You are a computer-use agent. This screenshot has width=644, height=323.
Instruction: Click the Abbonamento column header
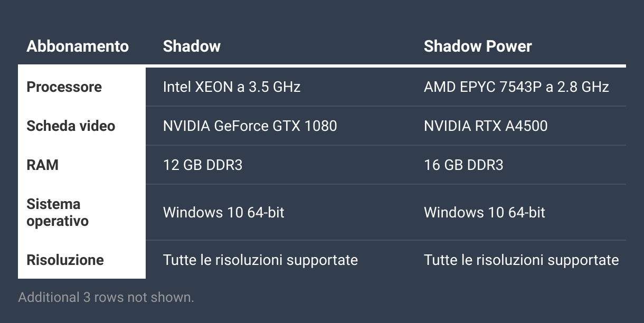[78, 46]
